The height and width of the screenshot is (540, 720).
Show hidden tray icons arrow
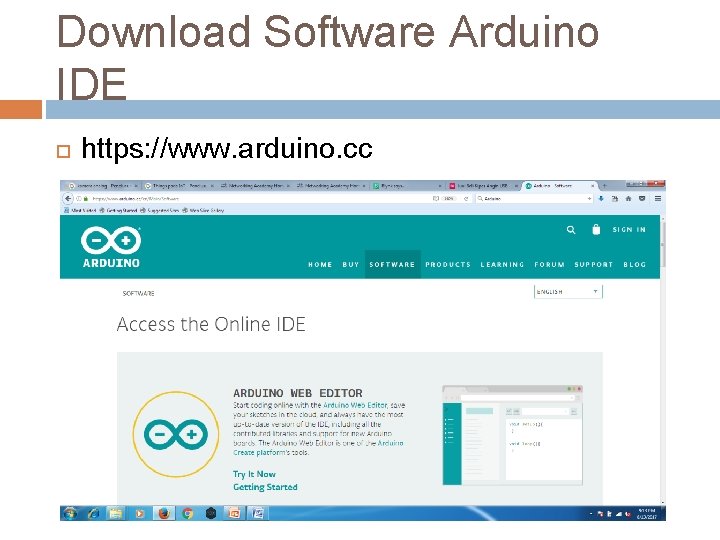point(591,514)
